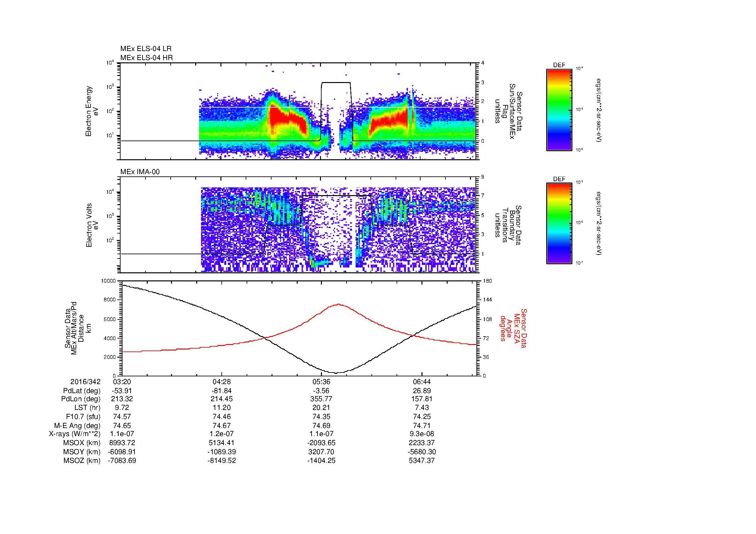Image resolution: width=756 pixels, height=534 pixels.
Task: Click time tick label '05:36'
Action: pos(321,382)
